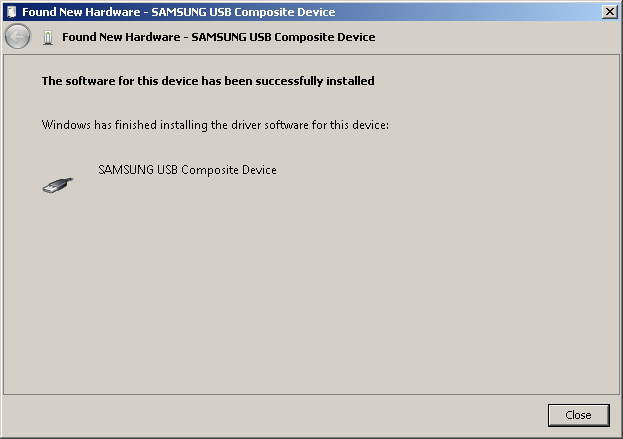The image size is (623, 439).
Task: Click the grayed back arrow button
Action: point(17,37)
